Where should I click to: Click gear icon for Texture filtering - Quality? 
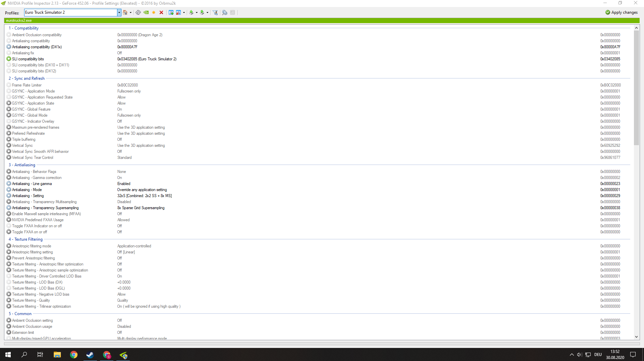click(x=9, y=300)
